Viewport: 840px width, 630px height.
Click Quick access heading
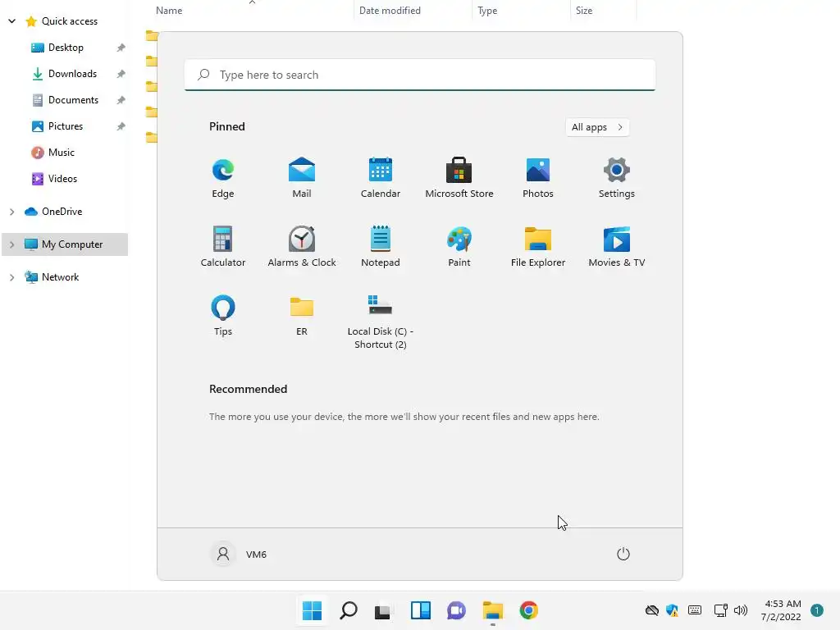70,21
